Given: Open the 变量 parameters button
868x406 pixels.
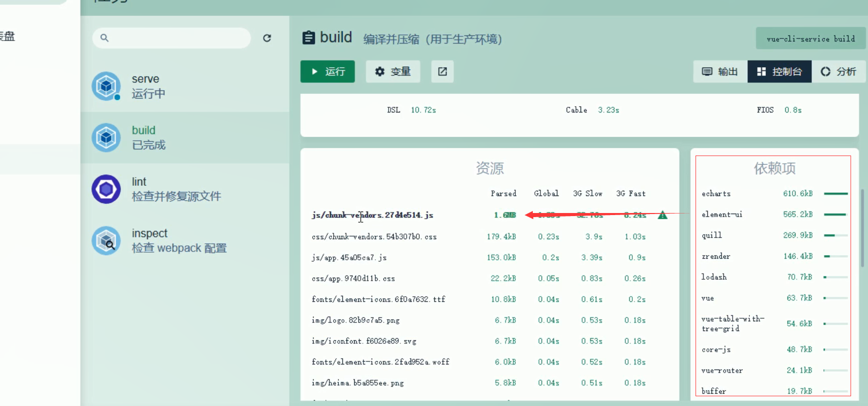Looking at the screenshot, I should click(x=393, y=71).
